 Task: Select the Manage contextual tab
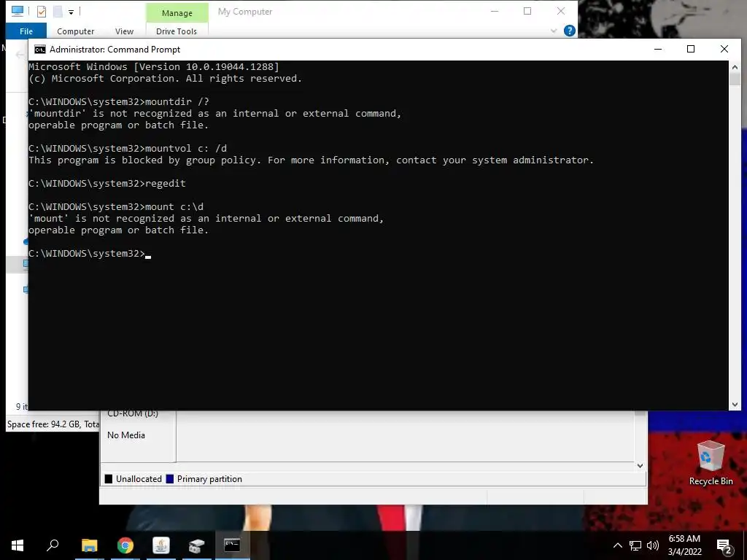pos(177,13)
